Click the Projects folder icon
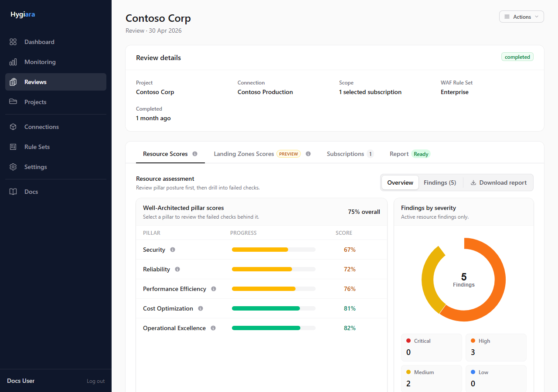This screenshot has height=392, width=558. click(x=13, y=102)
